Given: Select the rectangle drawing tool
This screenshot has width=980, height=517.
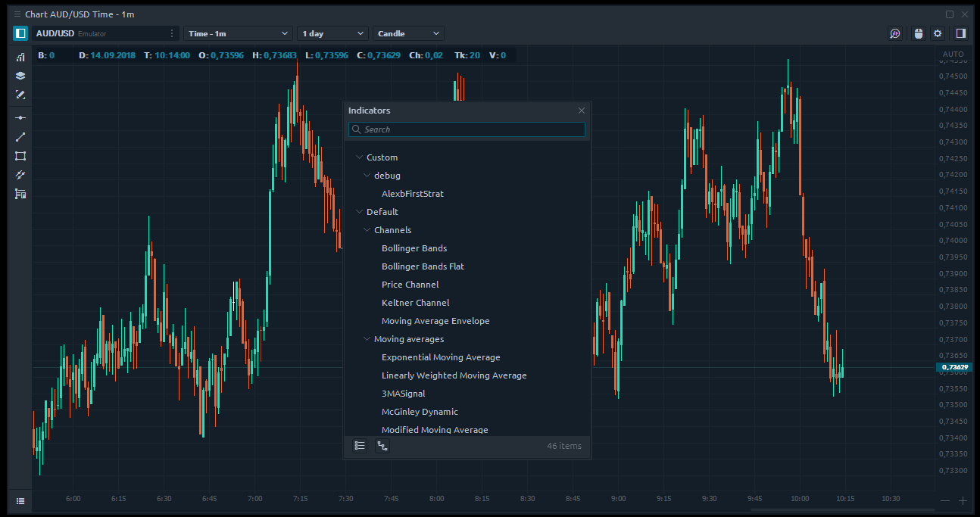Looking at the screenshot, I should tap(20, 156).
